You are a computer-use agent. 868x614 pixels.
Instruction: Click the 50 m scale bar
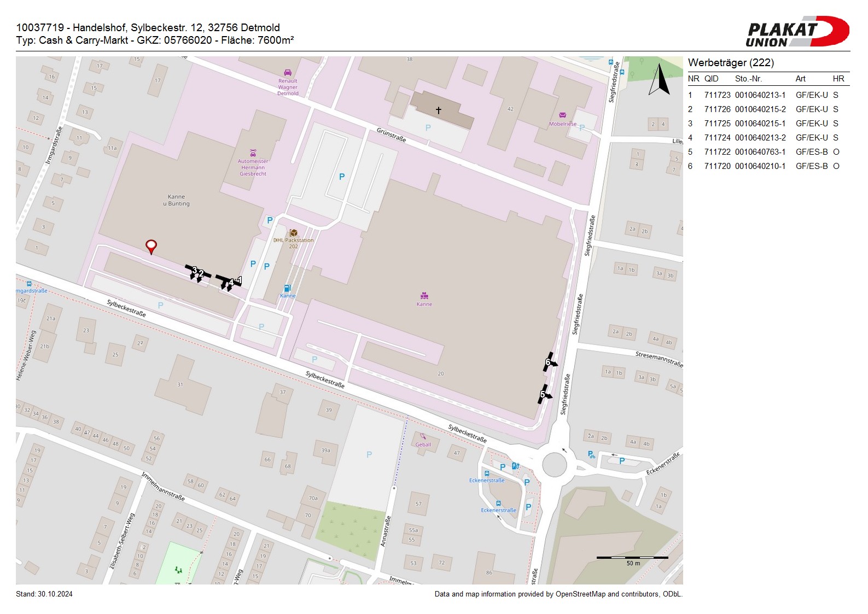(632, 558)
